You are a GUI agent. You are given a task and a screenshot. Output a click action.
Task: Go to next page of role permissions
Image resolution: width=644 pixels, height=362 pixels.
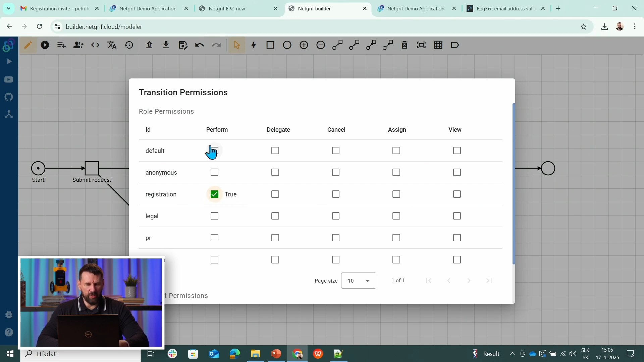(x=469, y=281)
